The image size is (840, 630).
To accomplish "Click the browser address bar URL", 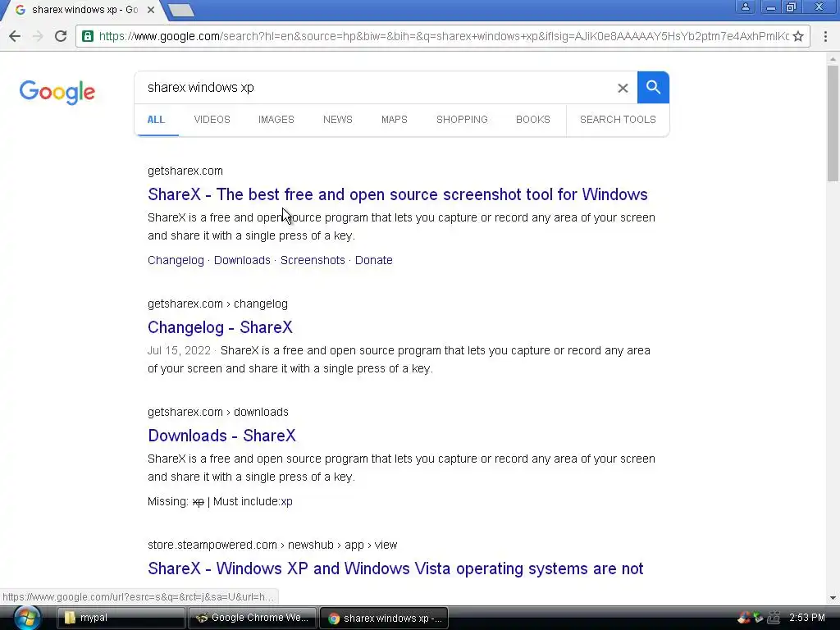I will coord(444,36).
